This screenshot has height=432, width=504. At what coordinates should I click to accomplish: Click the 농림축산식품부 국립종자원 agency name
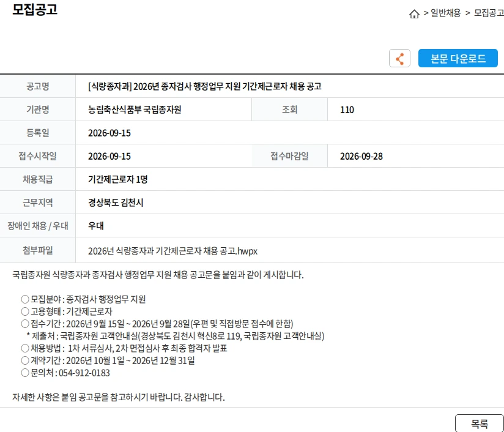pos(135,110)
